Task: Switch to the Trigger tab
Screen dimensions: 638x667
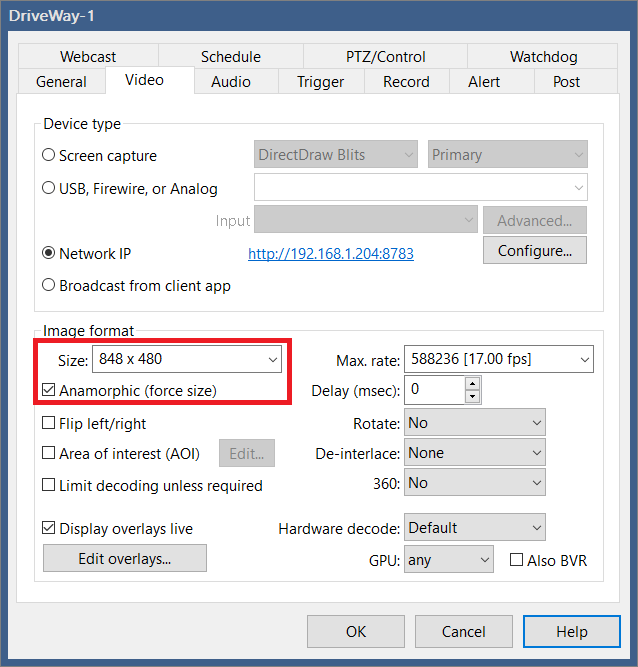Action: pos(321,81)
